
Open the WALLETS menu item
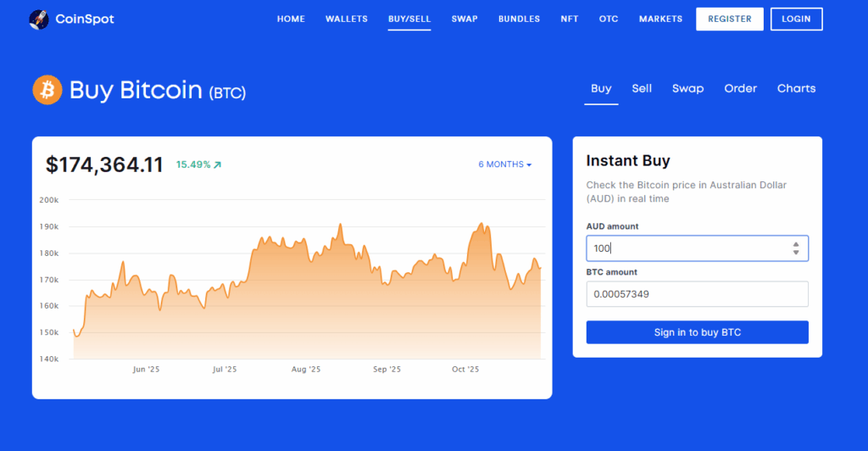click(347, 19)
